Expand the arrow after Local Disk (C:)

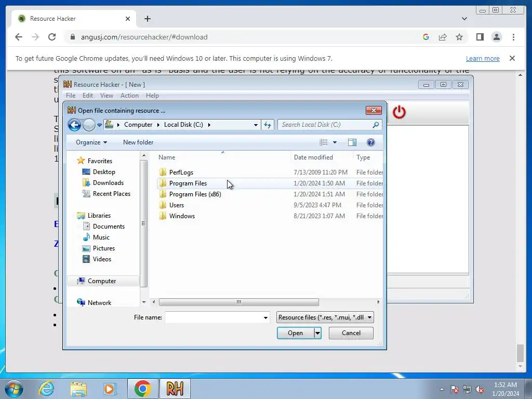209,125
